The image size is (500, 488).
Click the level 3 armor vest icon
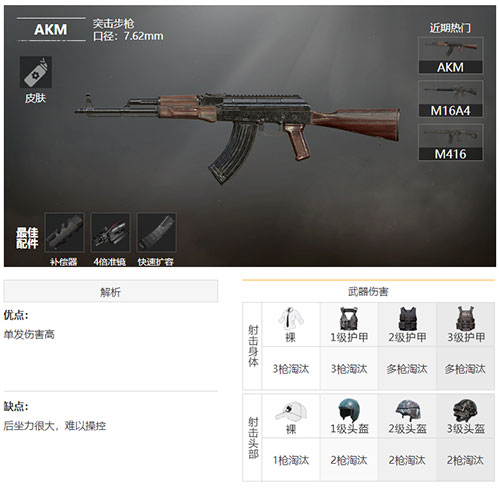click(x=466, y=319)
